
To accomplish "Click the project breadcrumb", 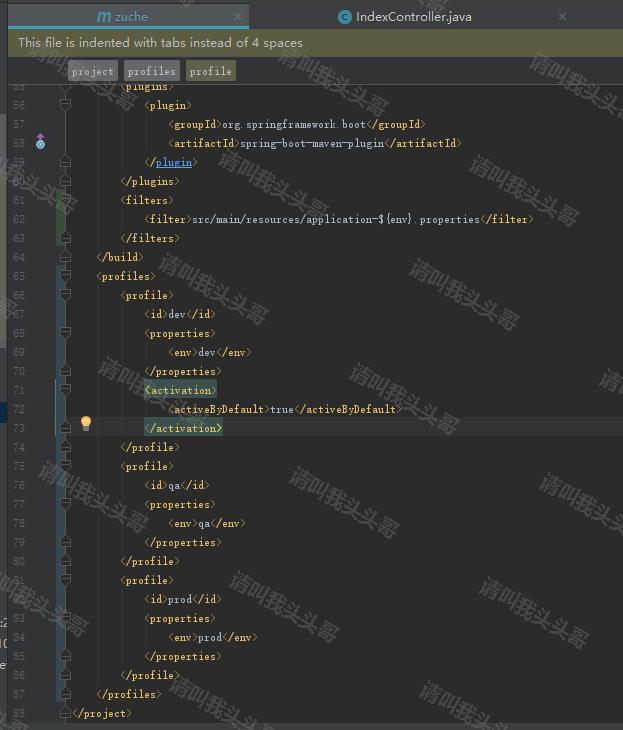I will (93, 71).
